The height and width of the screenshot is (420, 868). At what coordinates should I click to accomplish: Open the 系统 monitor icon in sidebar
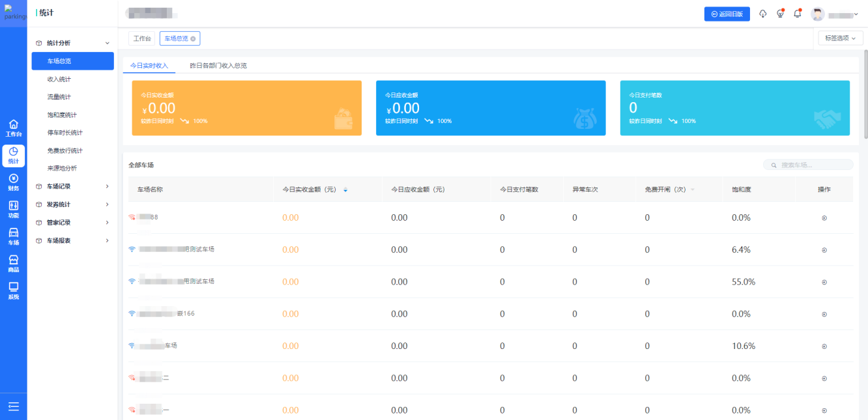13,290
